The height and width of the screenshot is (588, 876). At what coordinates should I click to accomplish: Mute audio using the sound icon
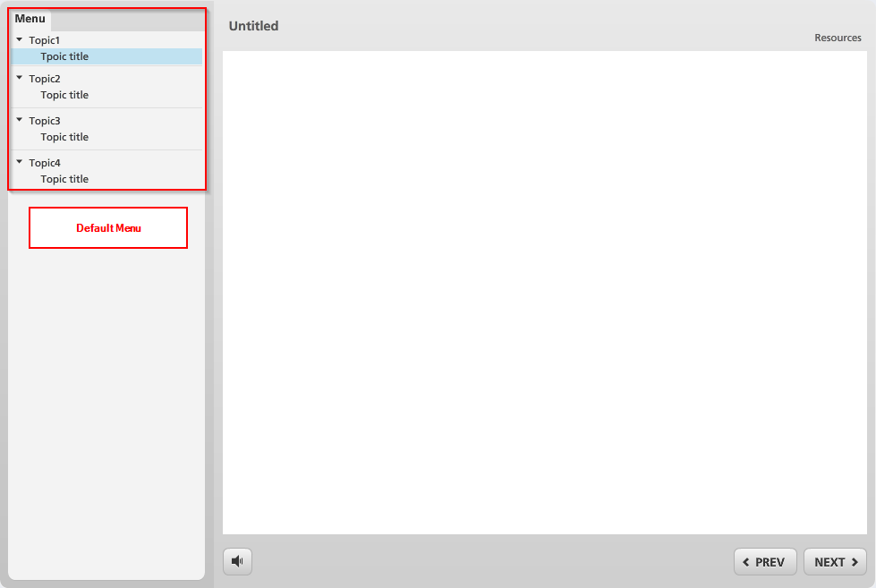(x=237, y=561)
